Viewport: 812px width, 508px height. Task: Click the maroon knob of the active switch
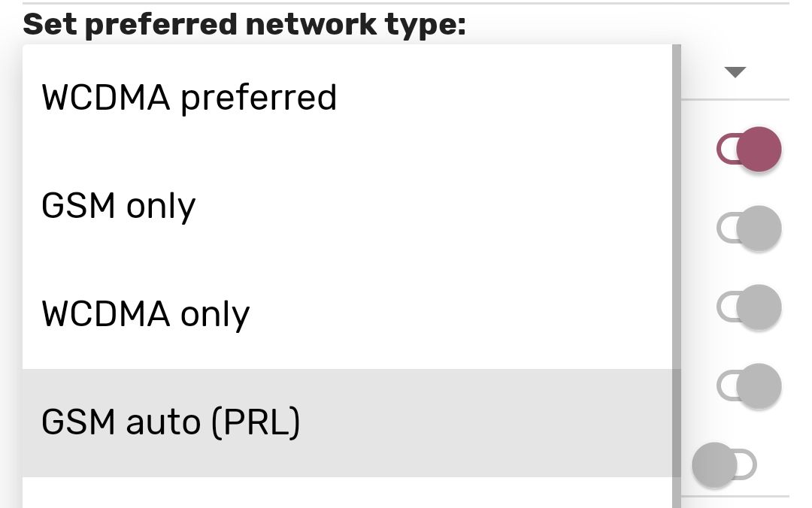coord(759,149)
